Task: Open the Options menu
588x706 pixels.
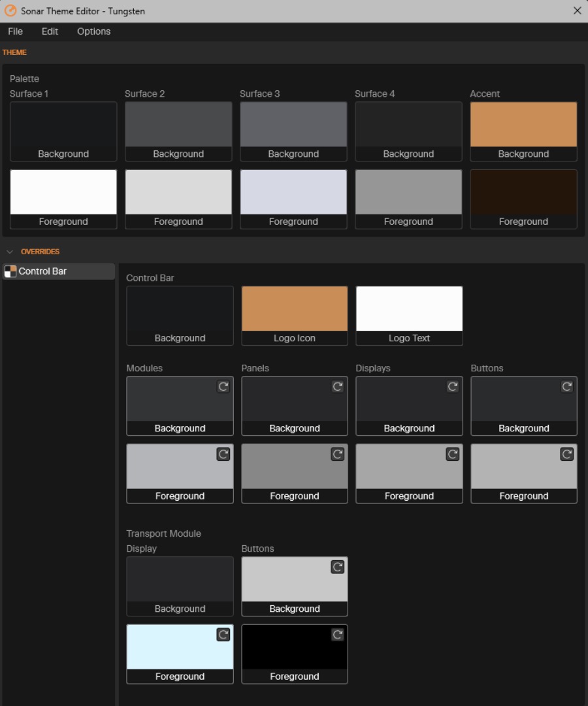Action: [x=93, y=31]
